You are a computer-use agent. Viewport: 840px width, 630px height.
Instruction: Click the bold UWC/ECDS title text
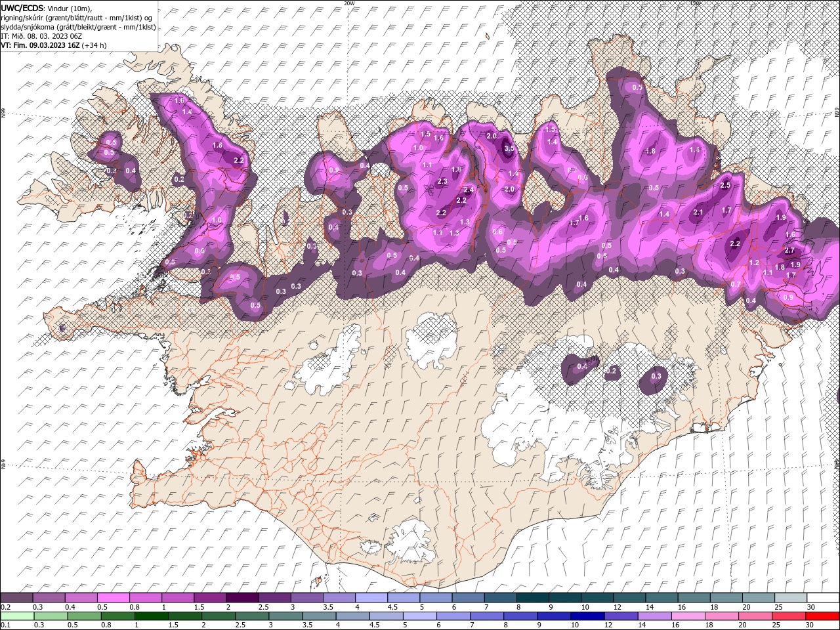coord(23,8)
